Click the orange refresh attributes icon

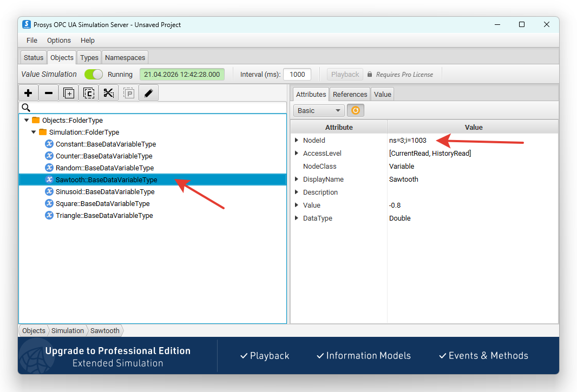356,110
